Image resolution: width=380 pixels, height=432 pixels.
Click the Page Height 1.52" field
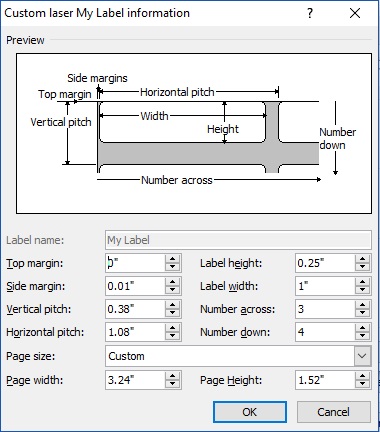325,380
